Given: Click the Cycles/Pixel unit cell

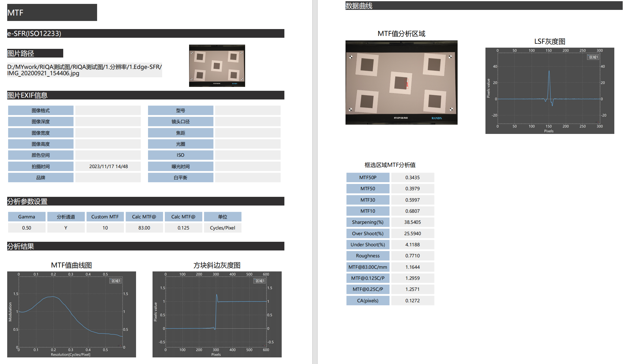Looking at the screenshot, I should pyautogui.click(x=222, y=228).
